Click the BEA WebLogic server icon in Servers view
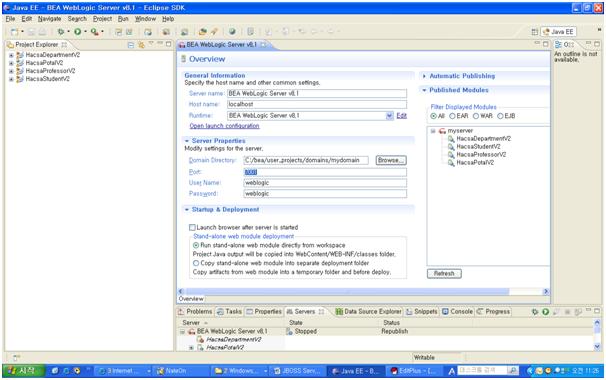606x380 pixels. tap(191, 331)
